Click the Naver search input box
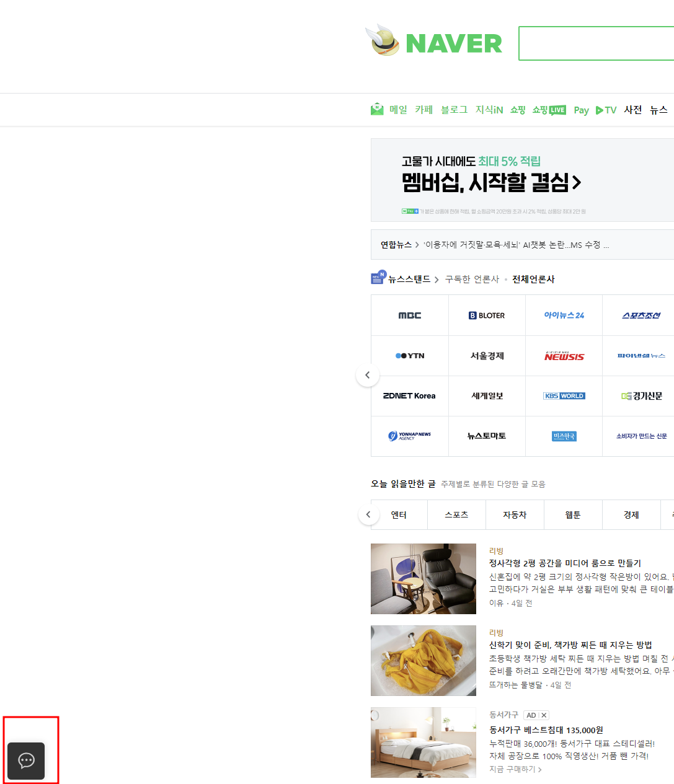 click(596, 43)
